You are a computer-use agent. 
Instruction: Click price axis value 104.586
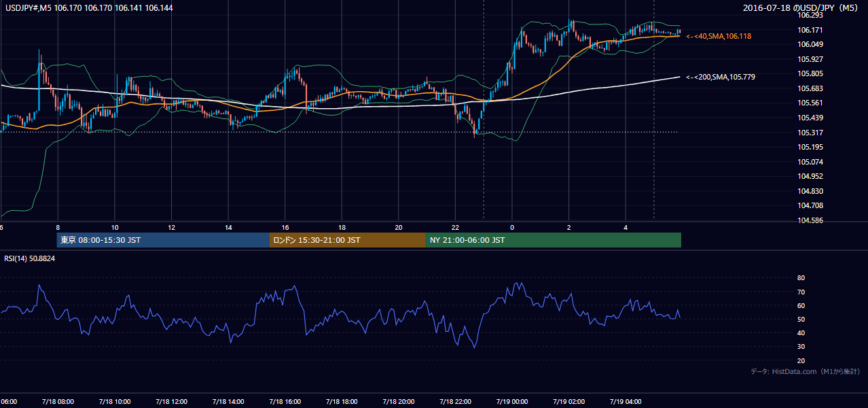click(x=811, y=220)
